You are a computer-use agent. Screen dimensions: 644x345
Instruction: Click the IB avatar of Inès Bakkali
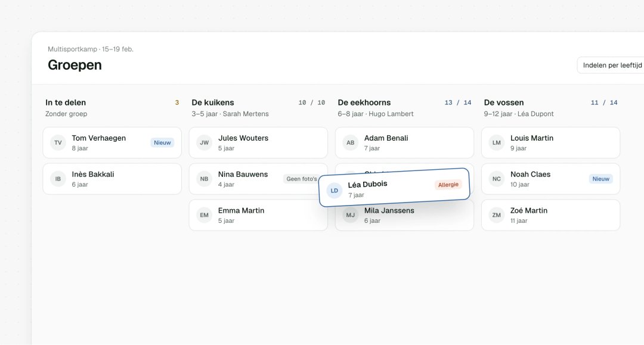pos(58,179)
